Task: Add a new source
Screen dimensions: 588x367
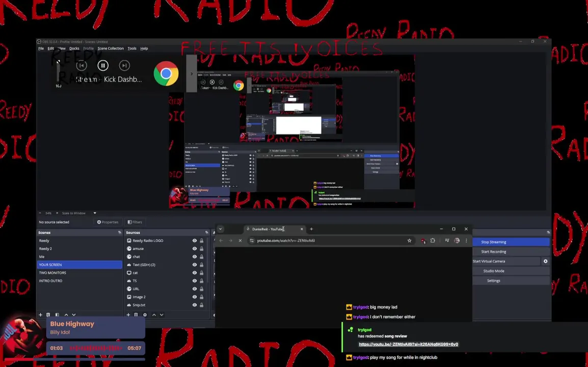Action: [128, 315]
